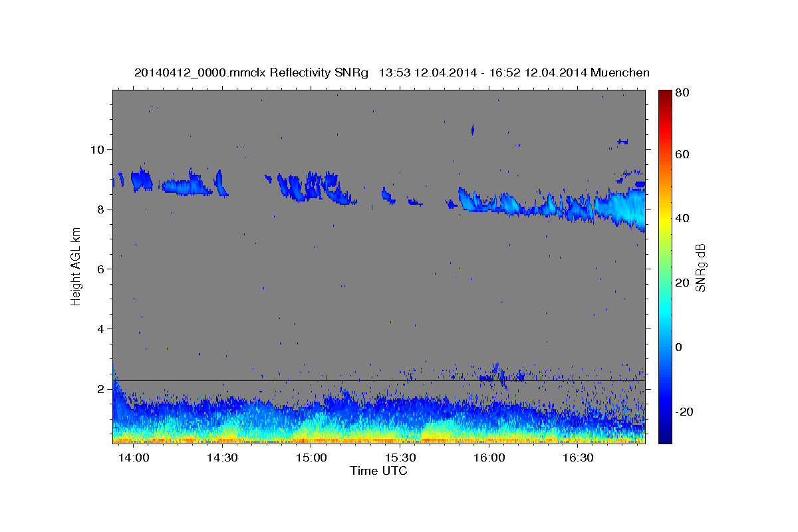Screen dimensions: 798x532
Task: Click the 15:30 time tick label
Action: pos(400,458)
